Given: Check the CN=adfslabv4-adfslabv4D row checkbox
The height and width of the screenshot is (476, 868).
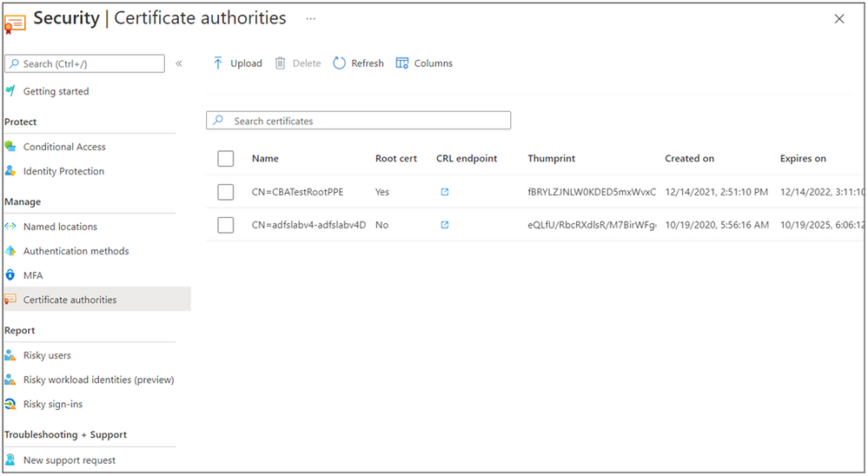Looking at the screenshot, I should click(x=225, y=225).
